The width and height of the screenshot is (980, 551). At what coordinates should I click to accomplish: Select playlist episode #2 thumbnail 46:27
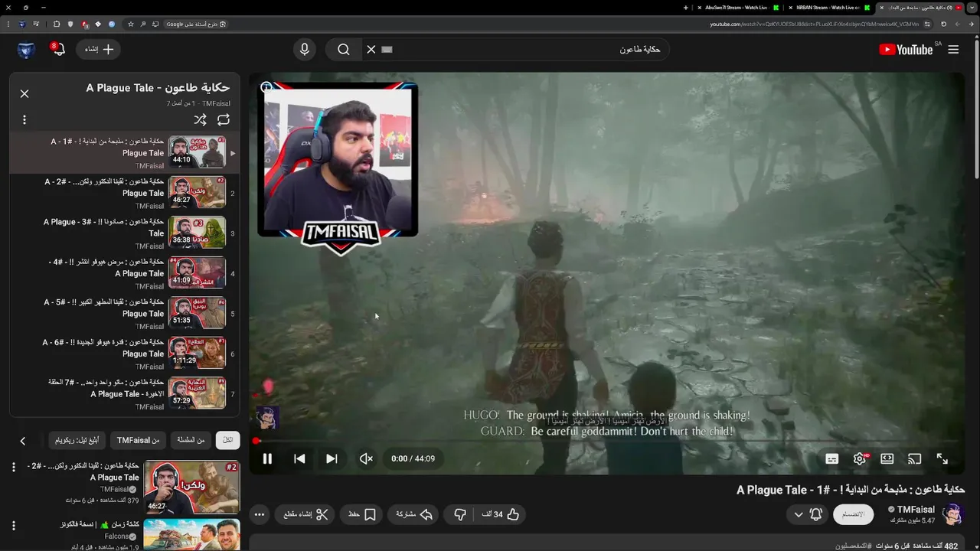click(x=198, y=193)
